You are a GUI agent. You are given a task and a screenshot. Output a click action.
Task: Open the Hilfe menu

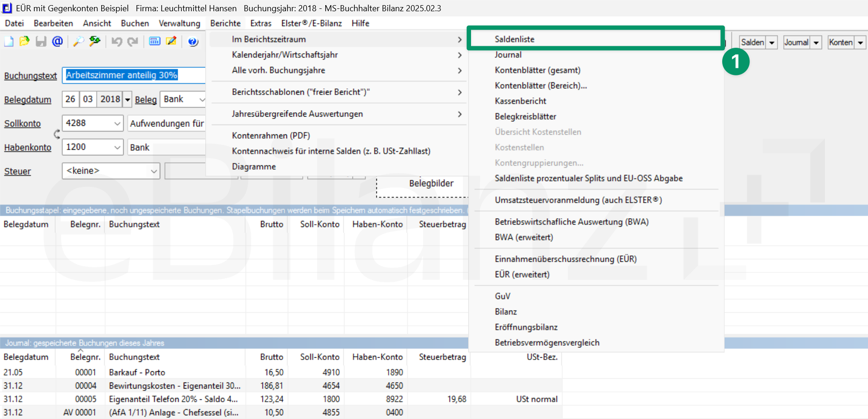point(360,23)
